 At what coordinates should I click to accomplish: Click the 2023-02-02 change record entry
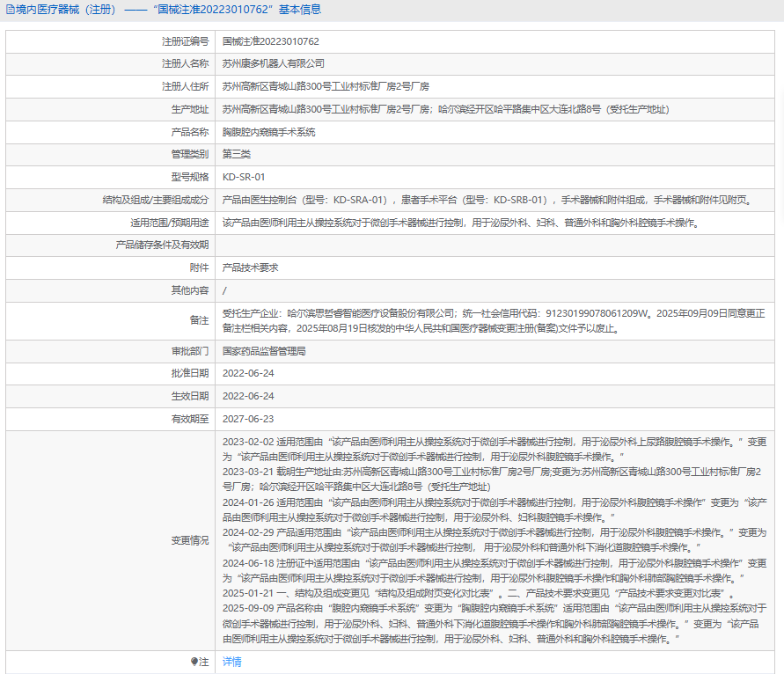[495, 449]
